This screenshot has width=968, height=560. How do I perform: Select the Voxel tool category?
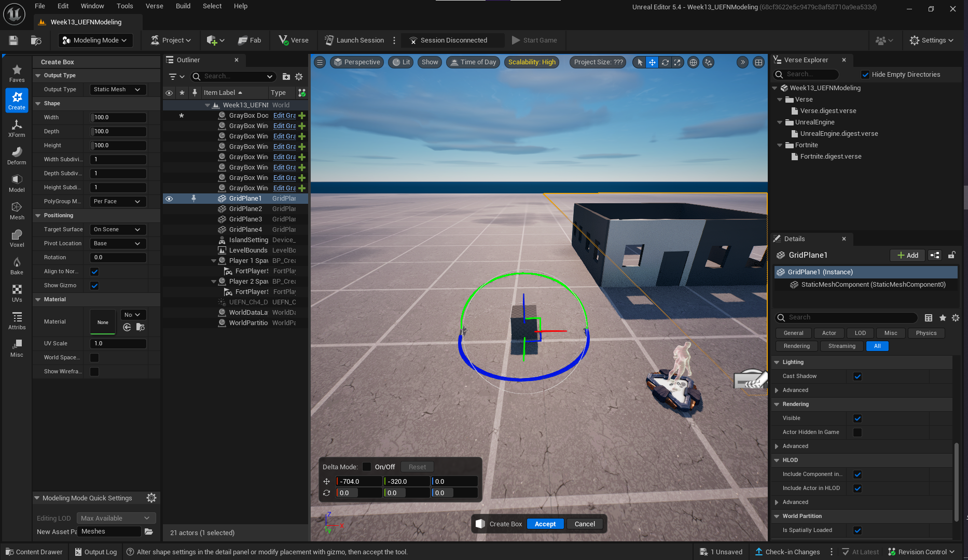(x=17, y=238)
